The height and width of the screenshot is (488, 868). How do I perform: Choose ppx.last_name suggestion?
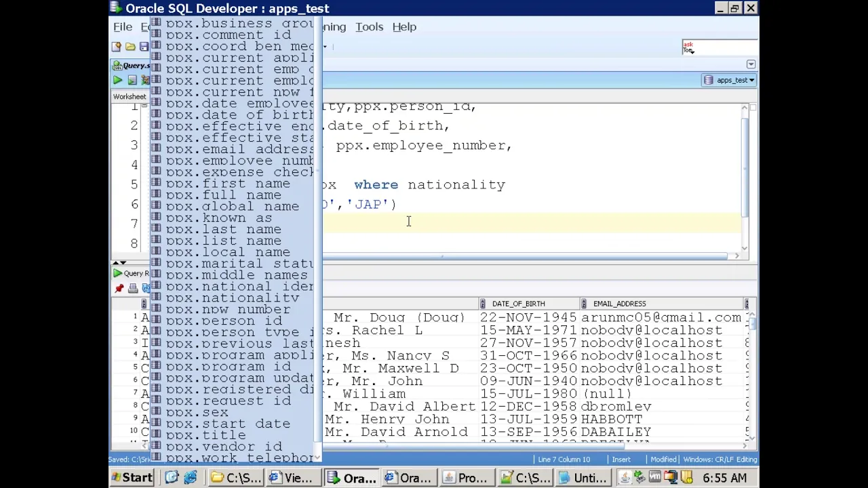pos(233,230)
